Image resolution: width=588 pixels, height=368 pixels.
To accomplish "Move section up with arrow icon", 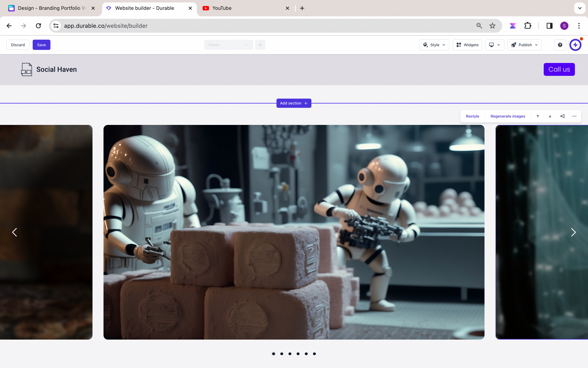I will point(538,116).
